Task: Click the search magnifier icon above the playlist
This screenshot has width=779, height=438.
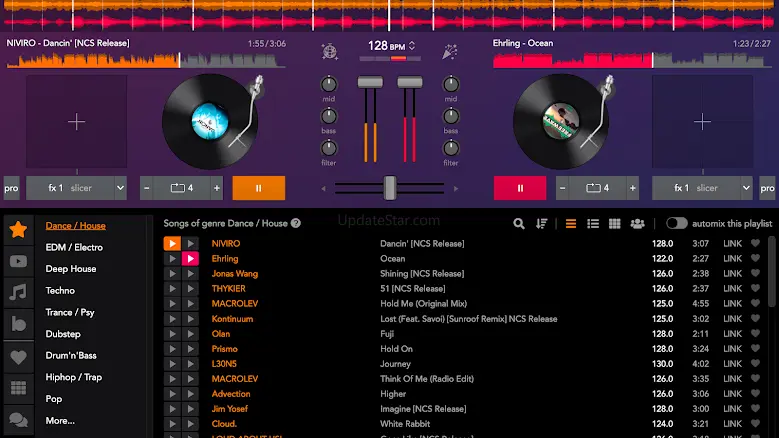Action: (x=519, y=224)
